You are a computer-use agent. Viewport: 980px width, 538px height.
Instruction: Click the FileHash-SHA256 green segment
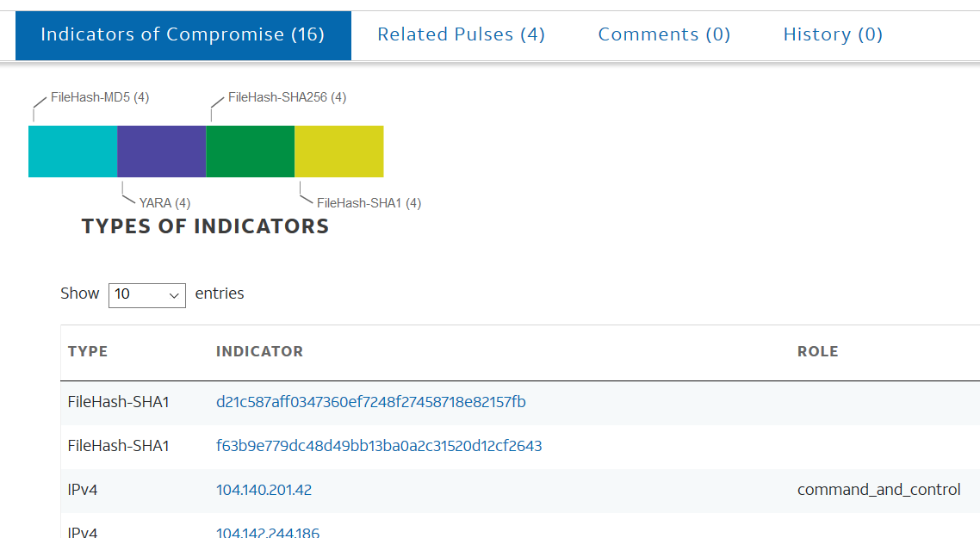coord(250,151)
